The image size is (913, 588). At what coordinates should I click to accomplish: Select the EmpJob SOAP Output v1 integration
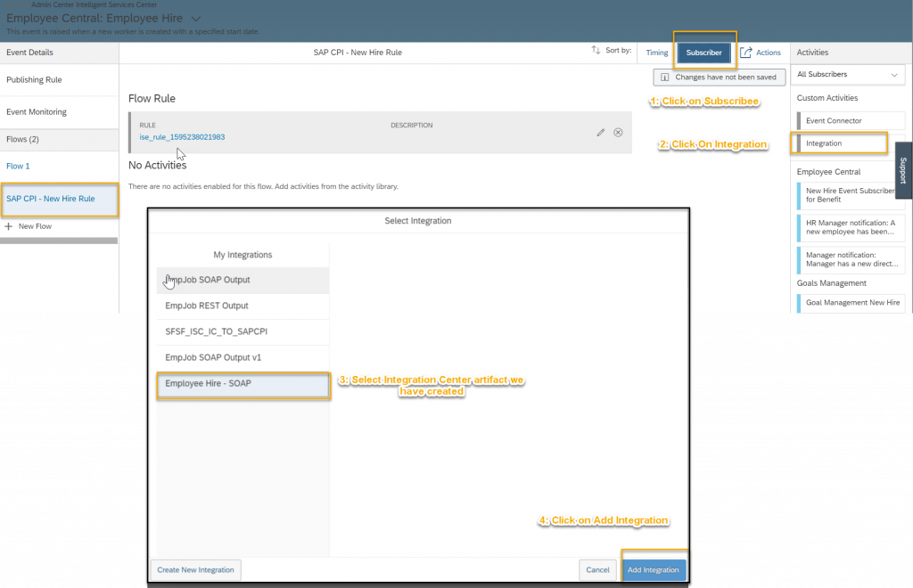[243, 357]
